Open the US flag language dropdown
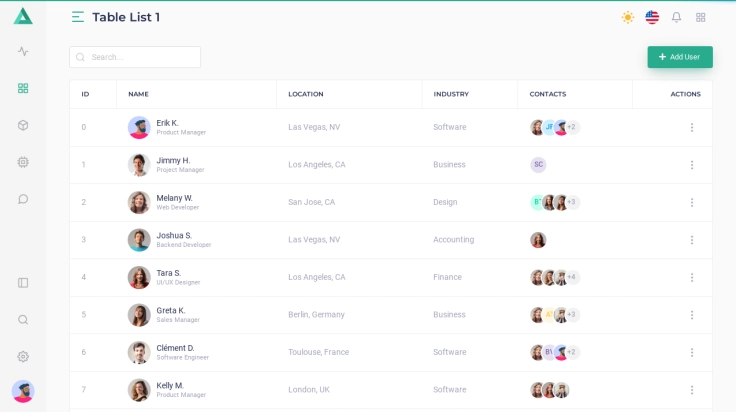 point(652,17)
